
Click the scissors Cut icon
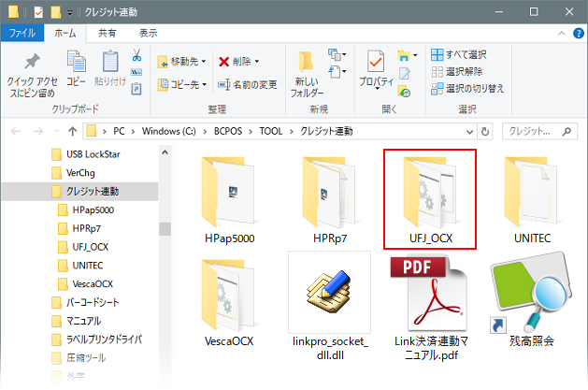click(x=136, y=55)
